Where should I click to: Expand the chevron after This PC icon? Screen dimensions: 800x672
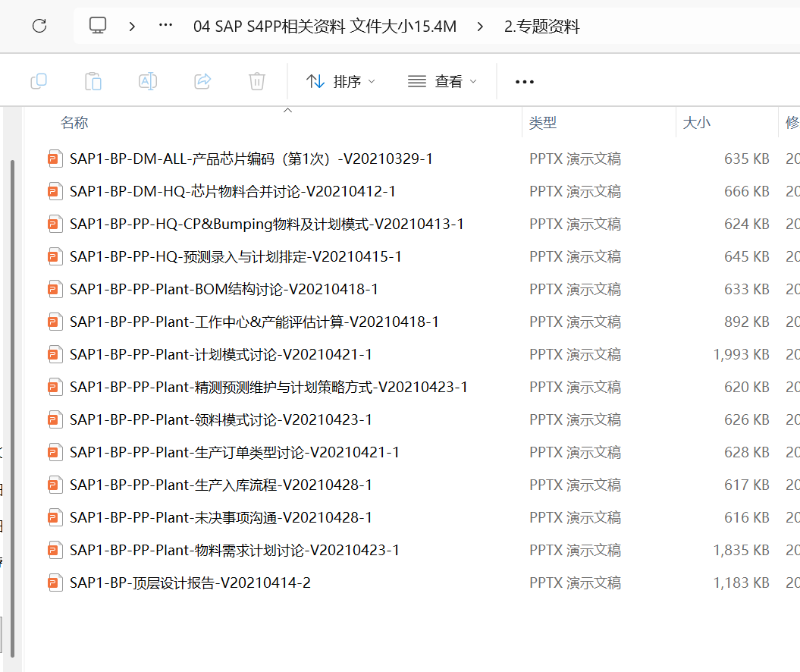(x=132, y=27)
